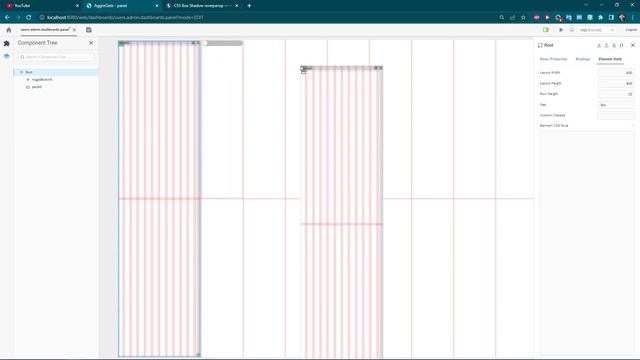Click the Logout link
Screen dimensions: 640x360
pos(631,30)
